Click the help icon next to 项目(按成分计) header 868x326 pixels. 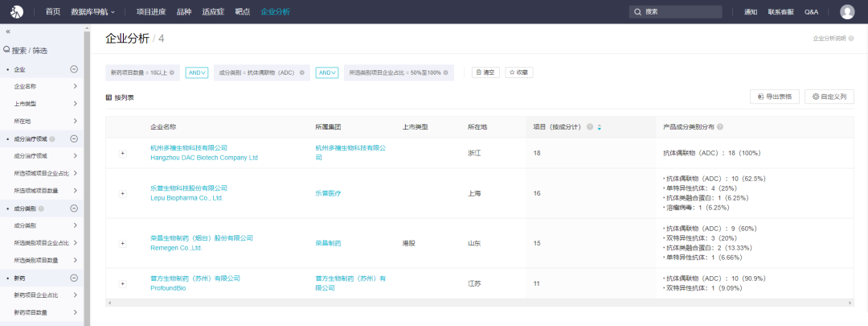tap(590, 127)
